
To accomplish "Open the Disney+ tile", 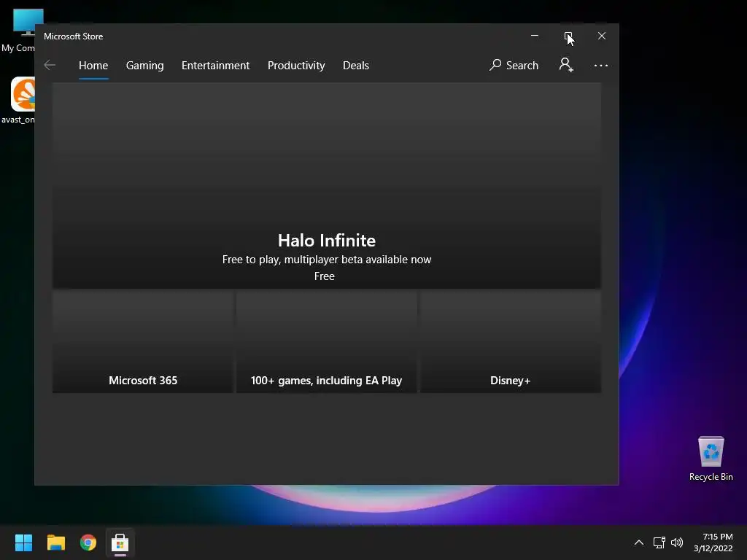I will 510,342.
